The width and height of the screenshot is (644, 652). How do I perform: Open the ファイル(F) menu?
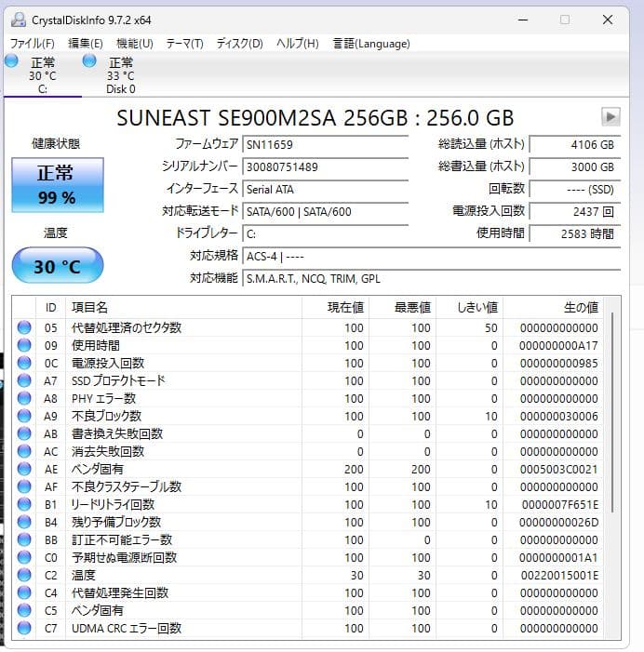[32, 44]
